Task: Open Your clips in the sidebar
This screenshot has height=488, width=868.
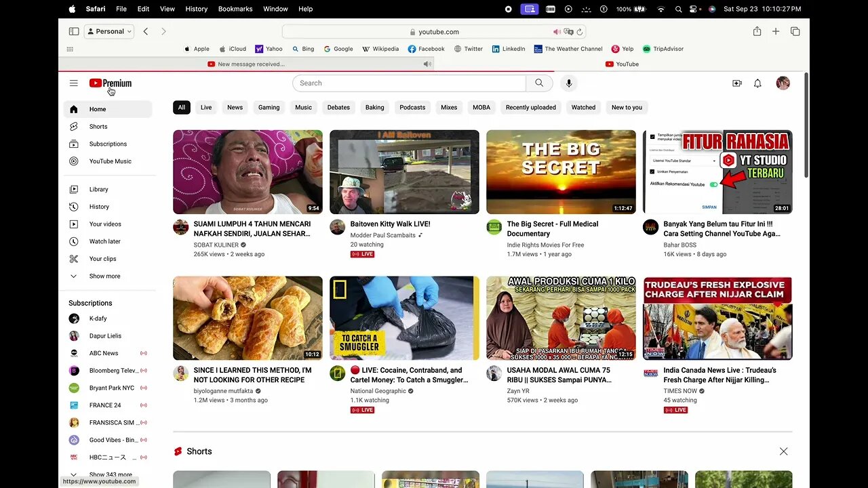Action: [x=108, y=259]
